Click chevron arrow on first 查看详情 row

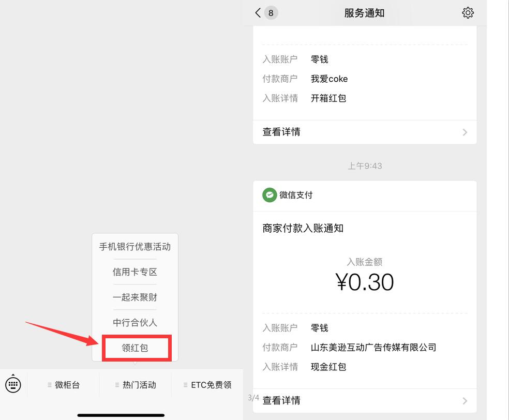point(465,132)
